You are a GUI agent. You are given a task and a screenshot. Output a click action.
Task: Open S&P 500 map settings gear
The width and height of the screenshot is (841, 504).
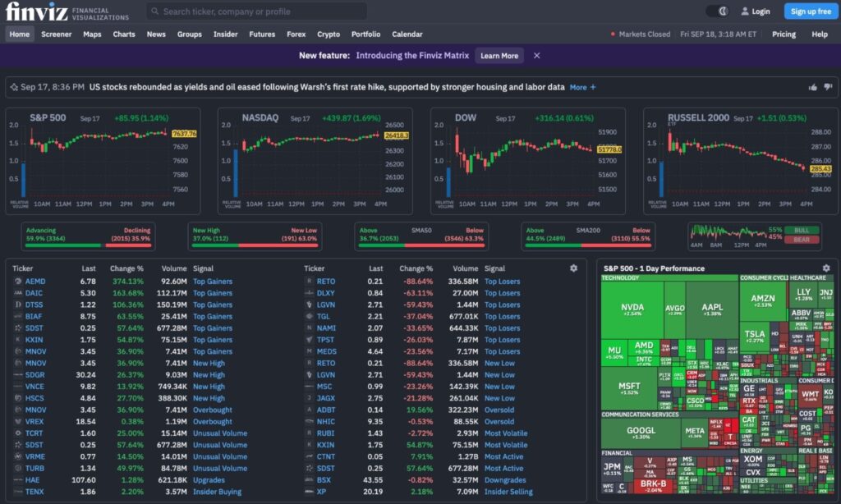click(x=826, y=268)
